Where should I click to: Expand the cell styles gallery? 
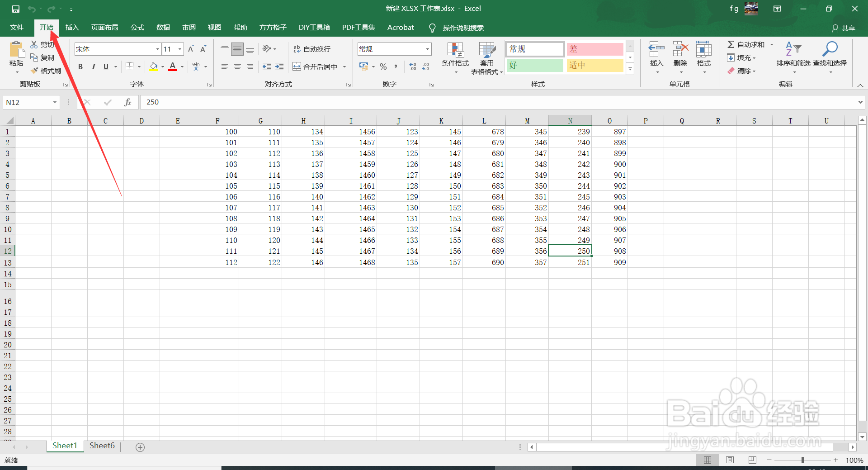[x=630, y=69]
